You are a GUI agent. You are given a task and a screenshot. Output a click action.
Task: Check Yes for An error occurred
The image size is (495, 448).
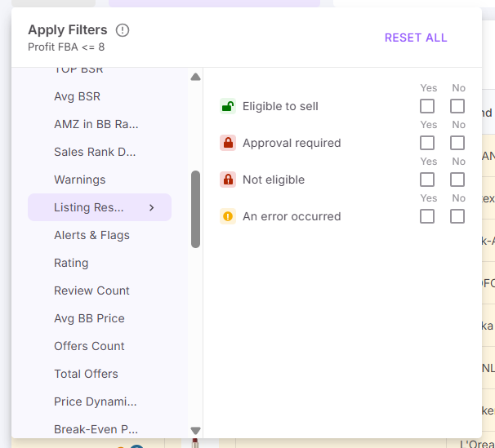[x=427, y=216]
